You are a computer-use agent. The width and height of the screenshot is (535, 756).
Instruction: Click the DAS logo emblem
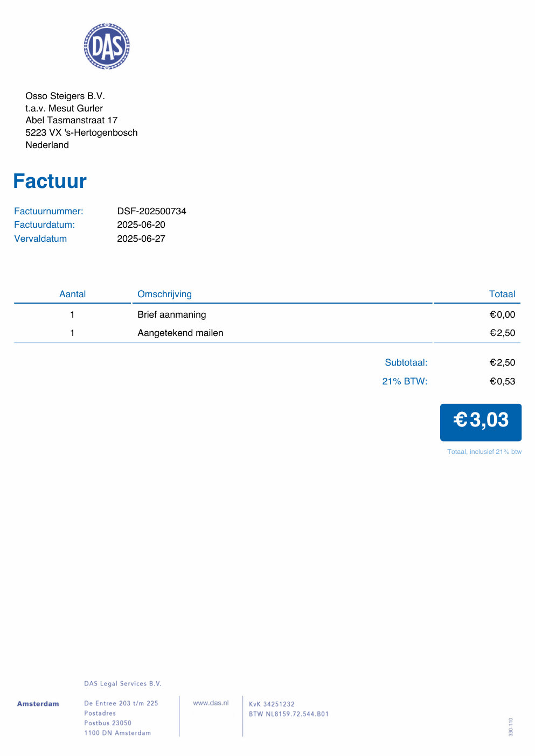pyautogui.click(x=107, y=46)
